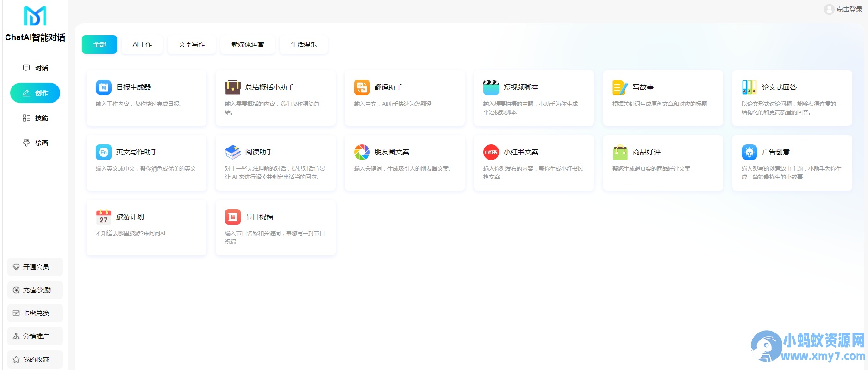Click the user avatar icon beside 点击登录
Viewport: 868px width, 370px height.
[x=829, y=9]
